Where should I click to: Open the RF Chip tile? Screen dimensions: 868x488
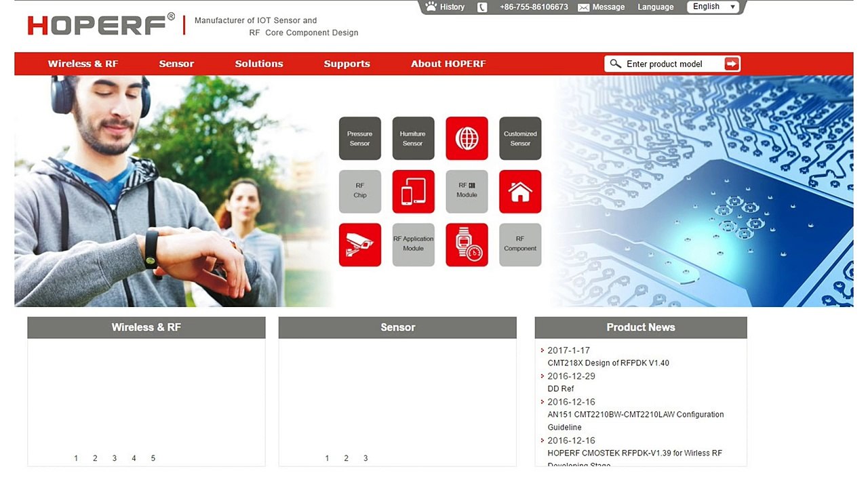pyautogui.click(x=360, y=191)
